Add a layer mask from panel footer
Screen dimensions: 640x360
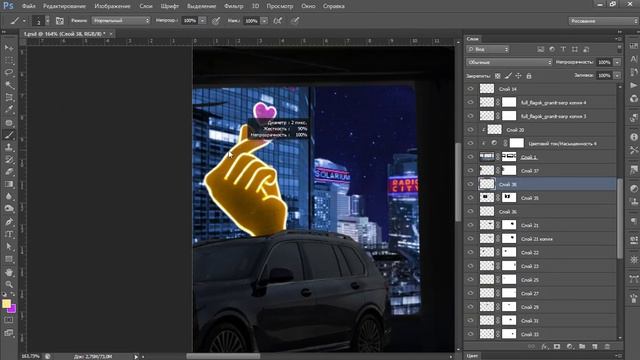pos(557,347)
